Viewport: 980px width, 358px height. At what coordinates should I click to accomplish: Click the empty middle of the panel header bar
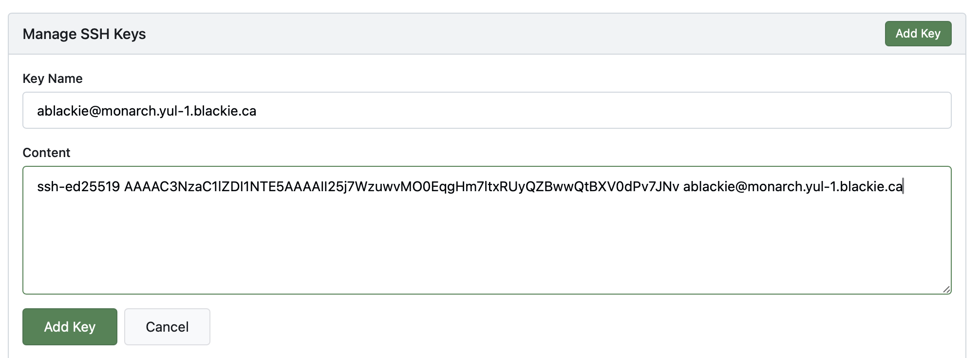[x=487, y=34]
